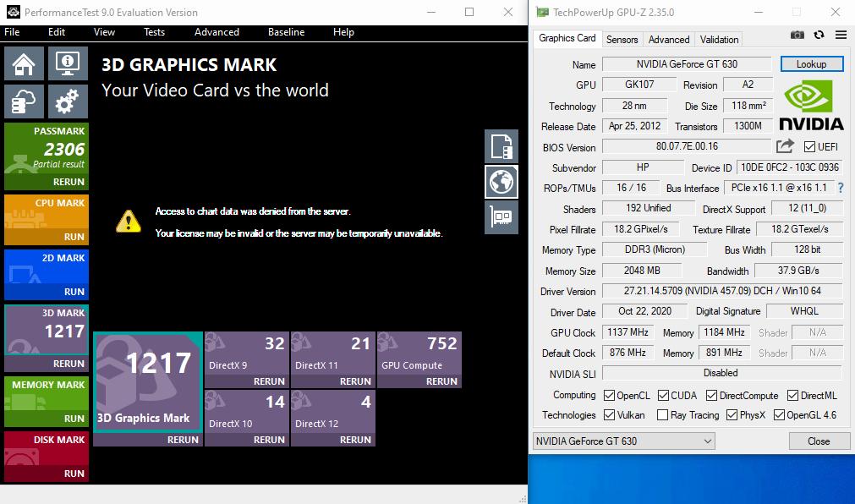The image size is (855, 504).
Task: Open the system information monitor icon
Action: [68, 63]
